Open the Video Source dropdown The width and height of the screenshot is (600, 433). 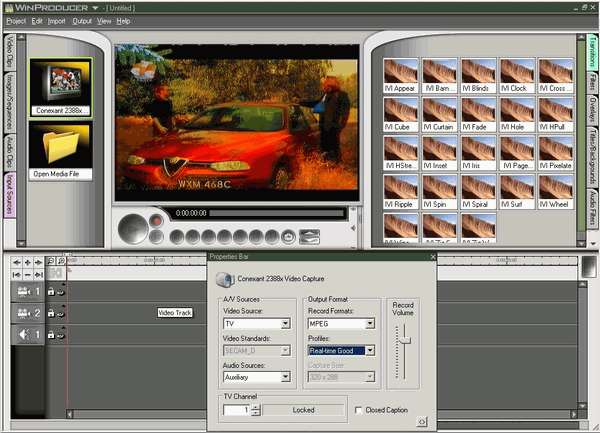283,324
